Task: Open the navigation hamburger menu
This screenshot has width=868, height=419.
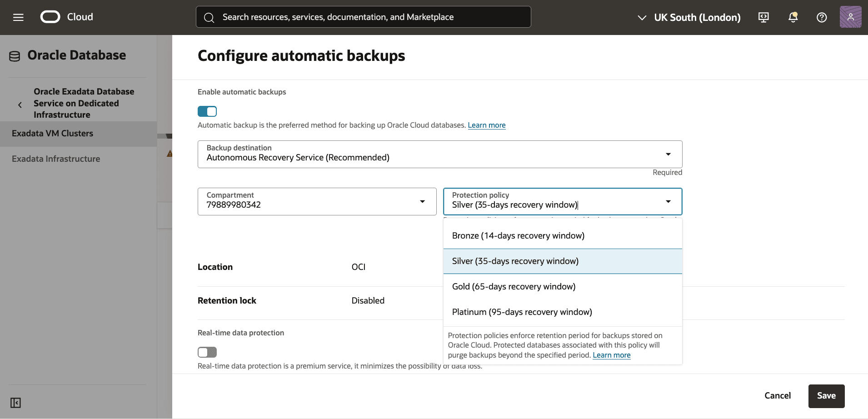Action: [18, 17]
